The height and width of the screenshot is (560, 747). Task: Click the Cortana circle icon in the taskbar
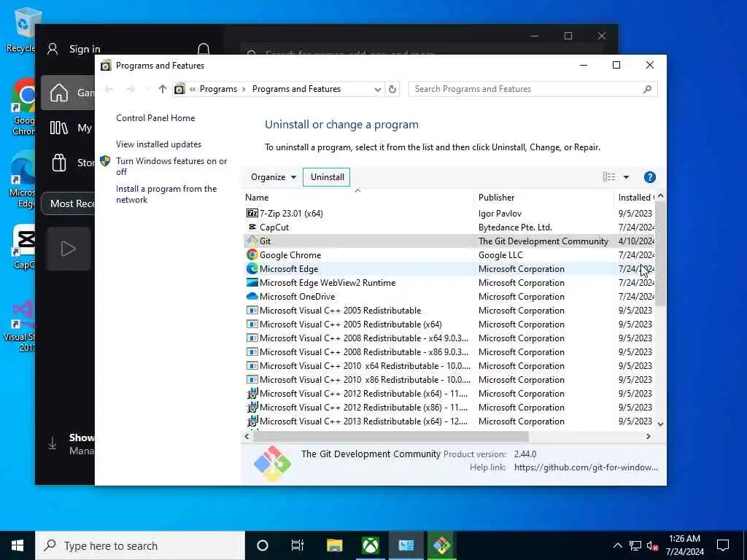point(263,545)
